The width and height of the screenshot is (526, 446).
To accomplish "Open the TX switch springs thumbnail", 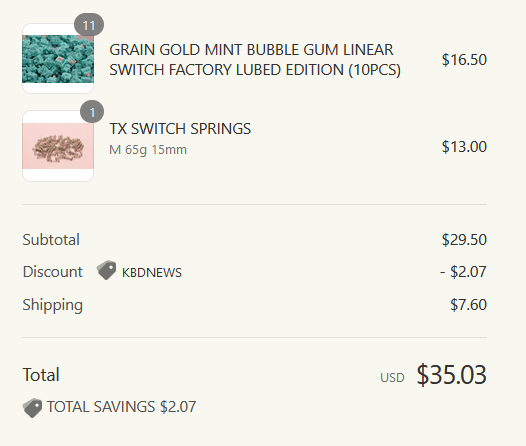I will click(58, 146).
